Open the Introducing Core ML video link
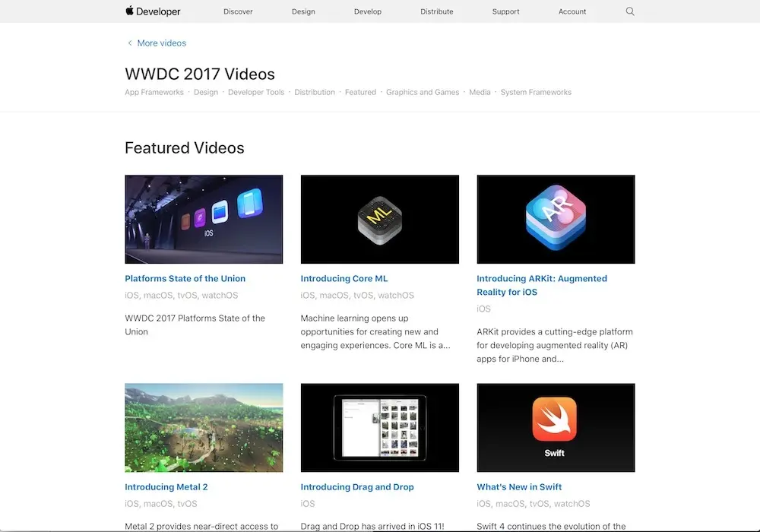760x532 pixels. tap(344, 278)
